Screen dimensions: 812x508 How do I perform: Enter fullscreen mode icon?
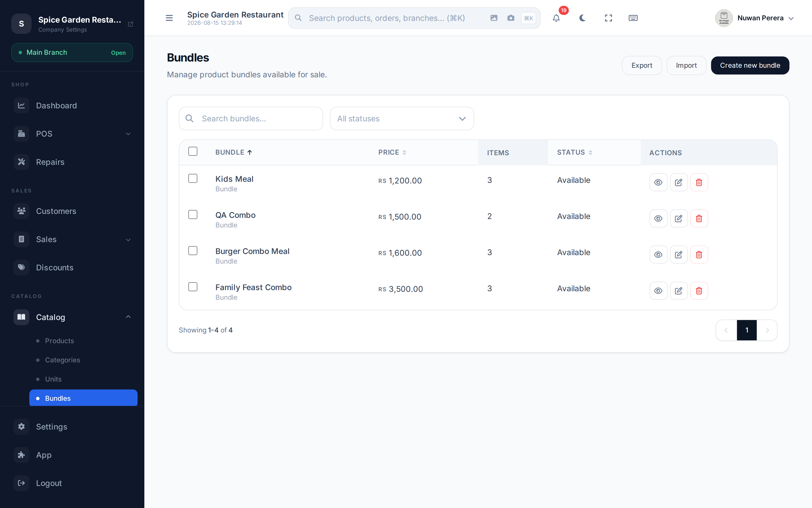click(608, 18)
